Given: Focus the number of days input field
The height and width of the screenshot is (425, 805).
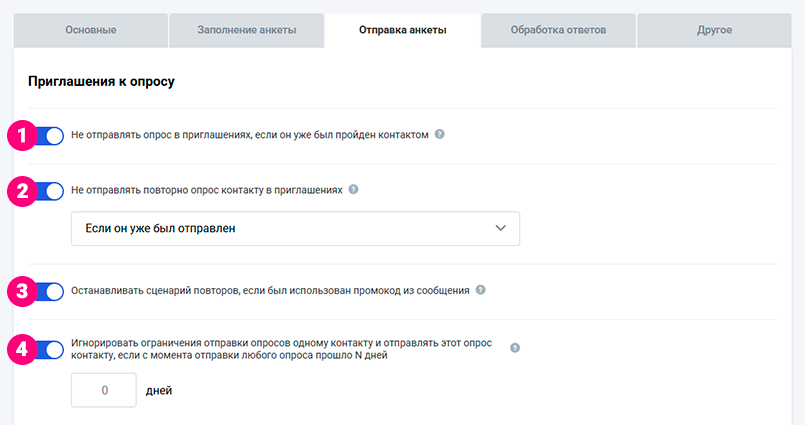Looking at the screenshot, I should (x=104, y=390).
